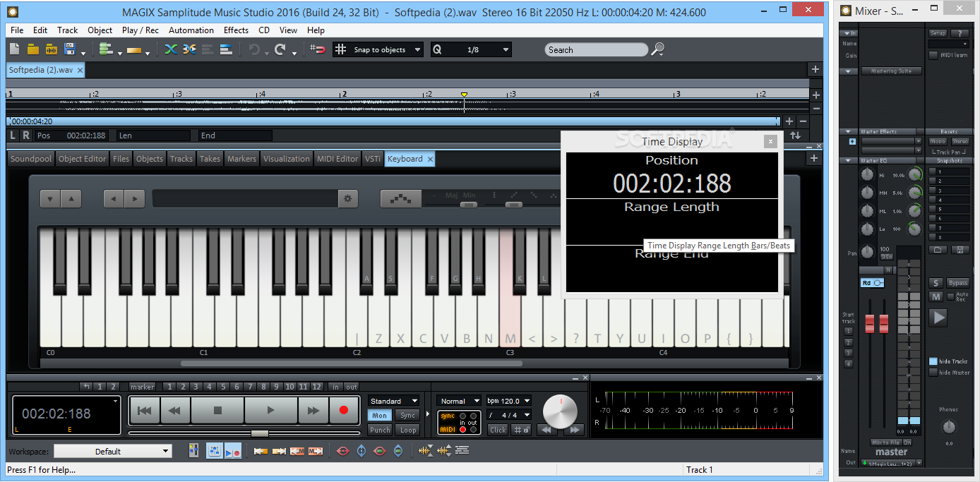Open the mixer icon in the bottom toolbar
980x482 pixels.
pos(193,451)
